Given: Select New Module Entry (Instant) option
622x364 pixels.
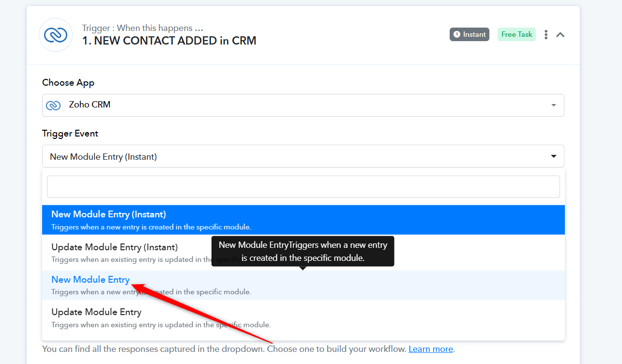Looking at the screenshot, I should [x=303, y=220].
